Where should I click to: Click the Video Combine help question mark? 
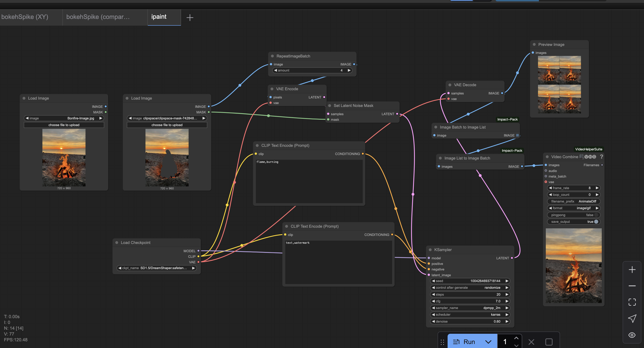[601, 157]
